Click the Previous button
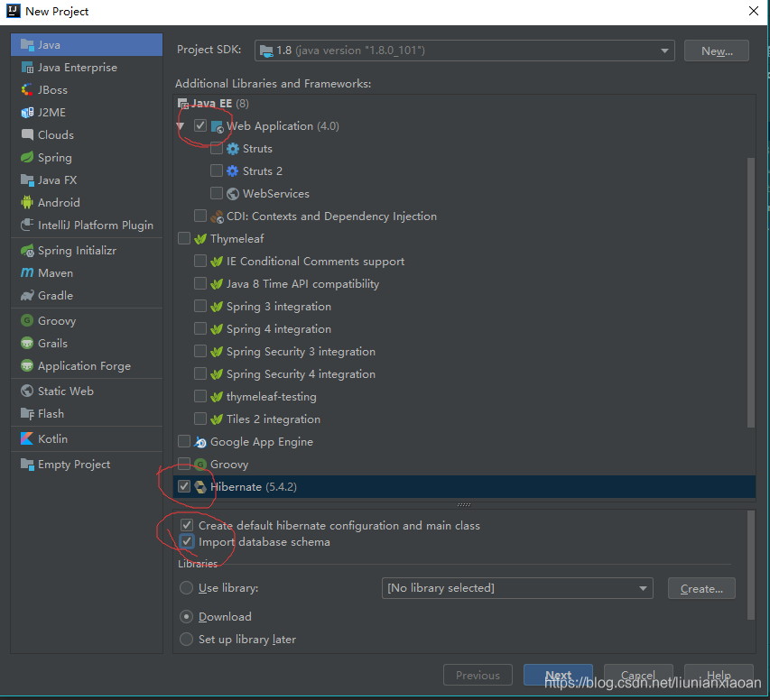 coord(478,675)
